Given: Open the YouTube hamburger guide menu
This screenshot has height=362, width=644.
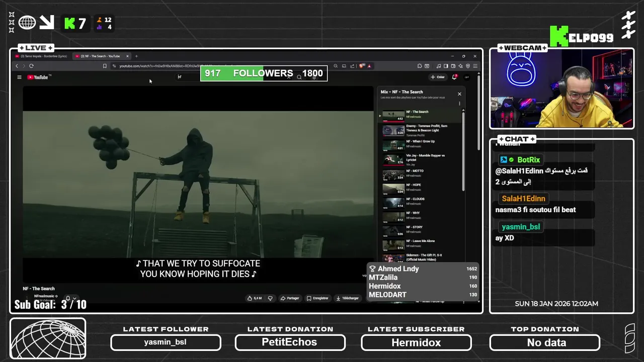Looking at the screenshot, I should pos(19,77).
